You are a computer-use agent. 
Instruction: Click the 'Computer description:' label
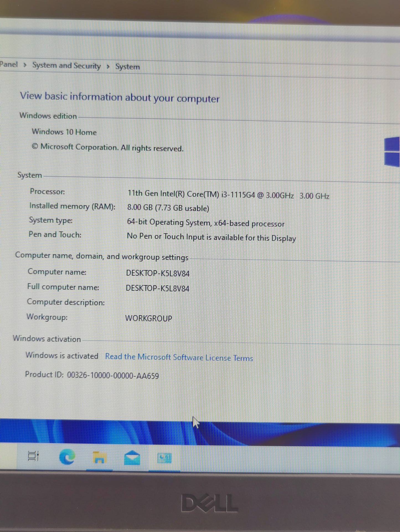pos(66,302)
